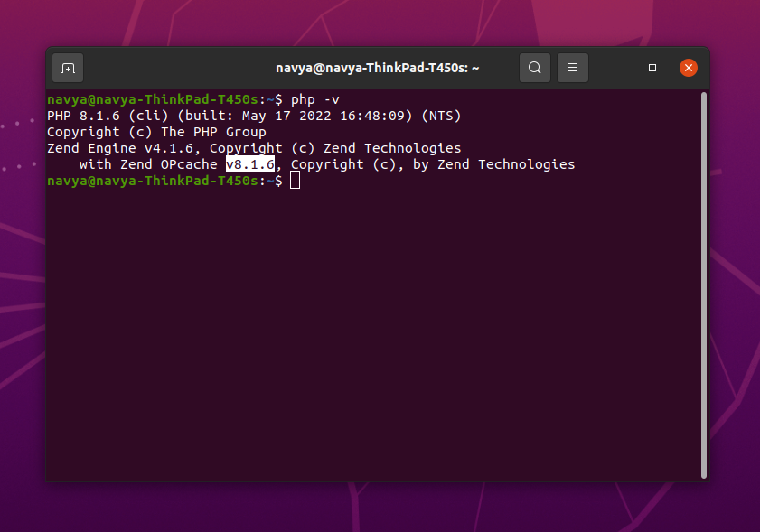Click the terminal title text

pos(377,68)
